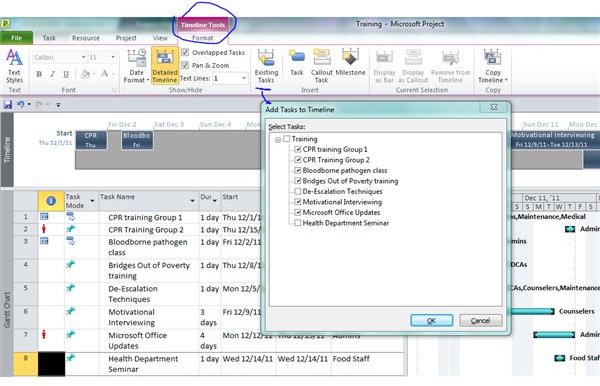Check Health Department Seminar in the dialog
This screenshot has width=600, height=386.
click(298, 223)
